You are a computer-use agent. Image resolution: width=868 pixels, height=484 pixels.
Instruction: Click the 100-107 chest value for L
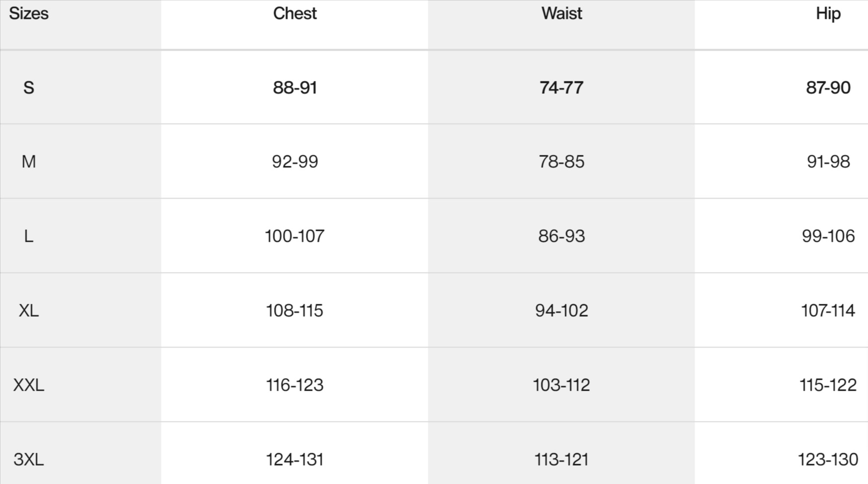[x=295, y=236]
